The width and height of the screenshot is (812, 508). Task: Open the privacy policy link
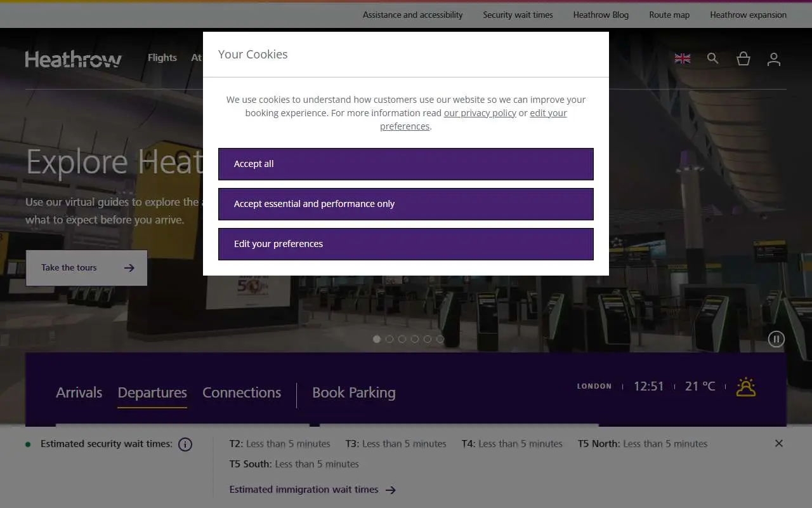pos(480,113)
